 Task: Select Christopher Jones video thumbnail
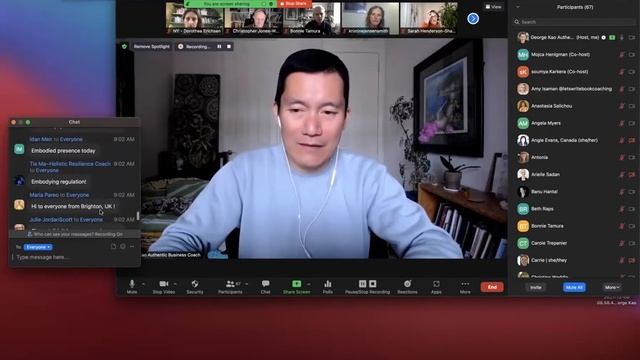[x=253, y=18]
